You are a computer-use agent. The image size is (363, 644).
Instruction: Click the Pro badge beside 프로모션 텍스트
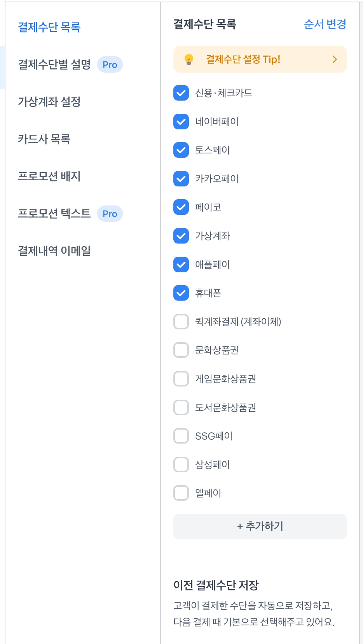tap(110, 214)
